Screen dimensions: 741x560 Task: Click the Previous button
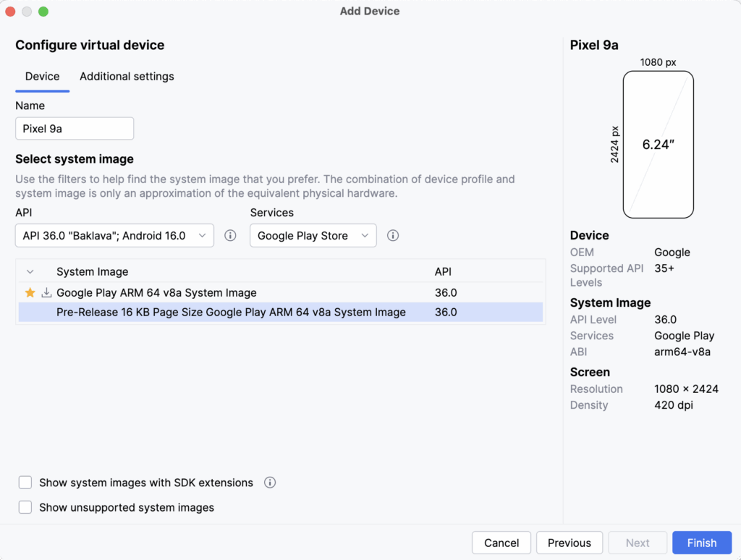[x=569, y=543]
